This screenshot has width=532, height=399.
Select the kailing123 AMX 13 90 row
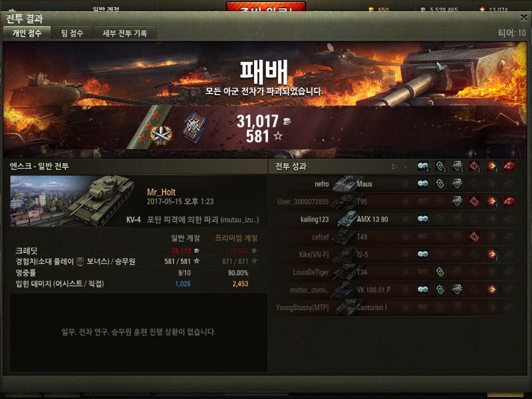click(394, 219)
